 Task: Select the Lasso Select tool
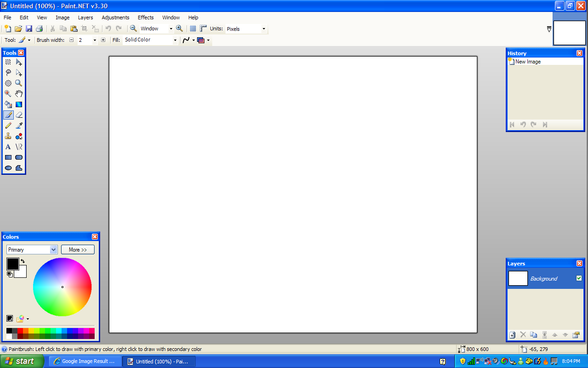pos(8,73)
